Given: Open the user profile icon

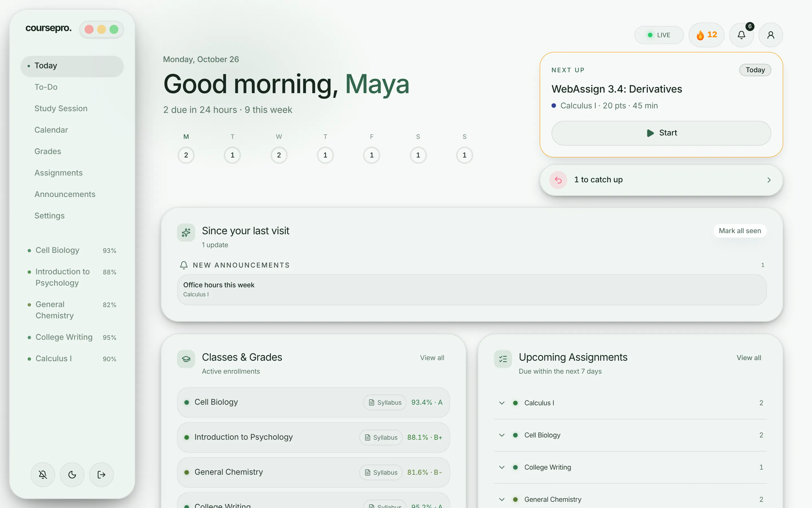Looking at the screenshot, I should [x=771, y=35].
